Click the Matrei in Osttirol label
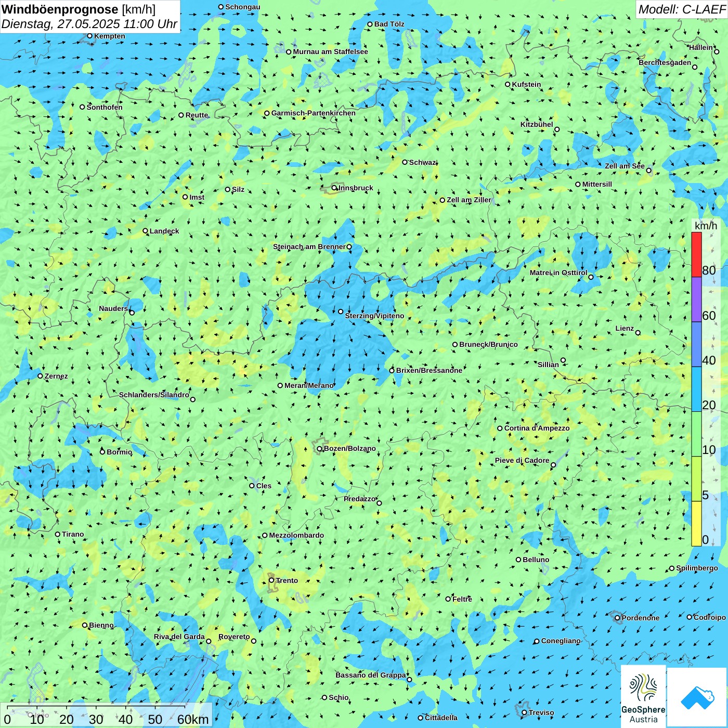Image resolution: width=728 pixels, height=728 pixels. (558, 272)
